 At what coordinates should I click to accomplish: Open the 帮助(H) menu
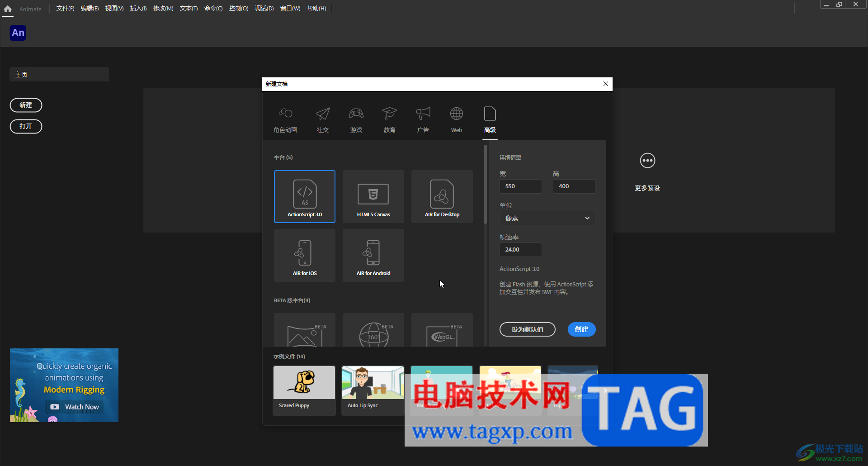tap(316, 9)
